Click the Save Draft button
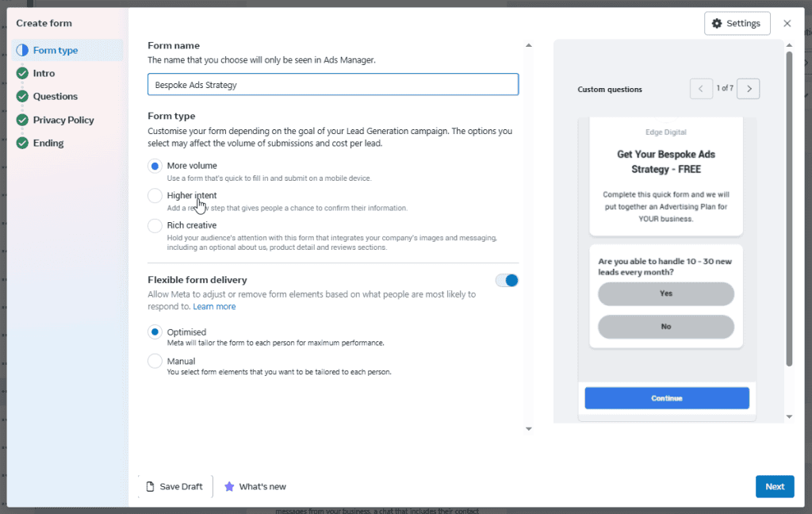The image size is (812, 514). click(175, 486)
